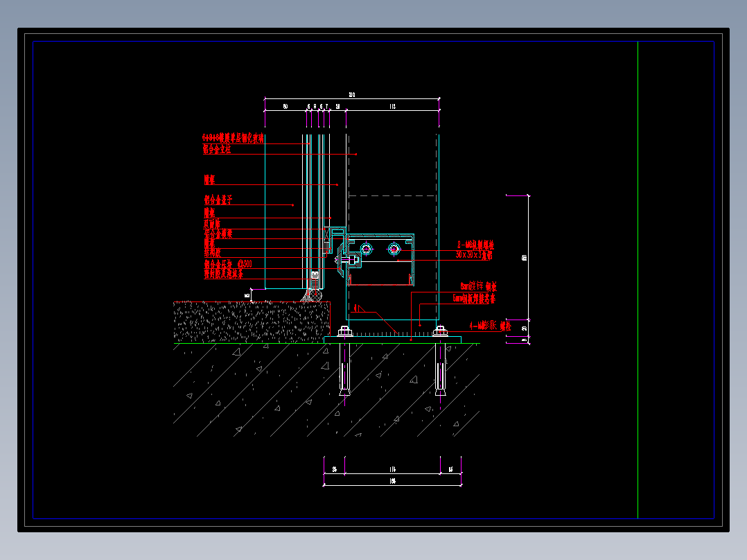The image size is (747, 560).
Task: Select the right expansion anchor bolt nut
Action: pyautogui.click(x=440, y=331)
